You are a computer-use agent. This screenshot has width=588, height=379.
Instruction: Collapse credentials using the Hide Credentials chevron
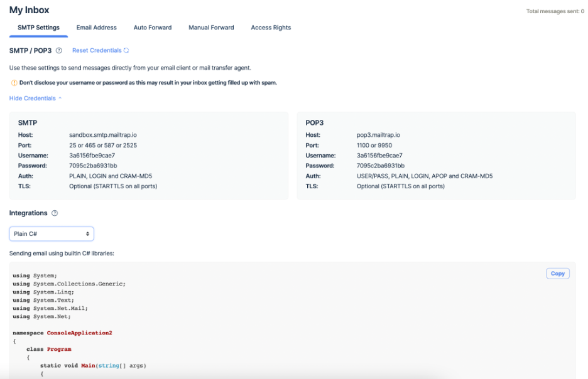tap(60, 98)
